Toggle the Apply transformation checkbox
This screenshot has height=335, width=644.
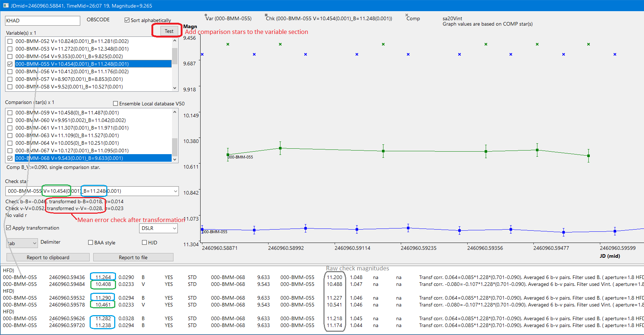(9, 228)
